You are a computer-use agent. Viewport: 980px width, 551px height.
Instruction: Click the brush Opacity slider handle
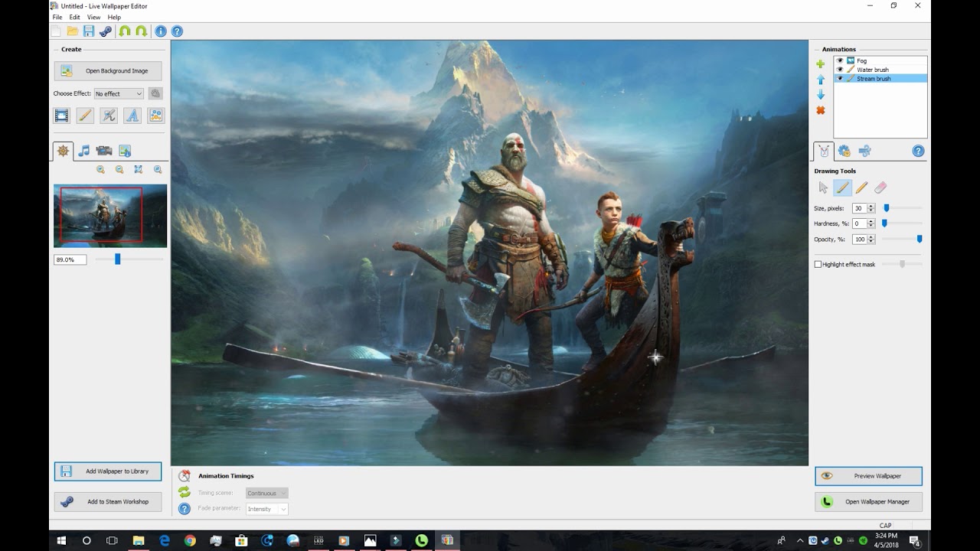coord(920,240)
